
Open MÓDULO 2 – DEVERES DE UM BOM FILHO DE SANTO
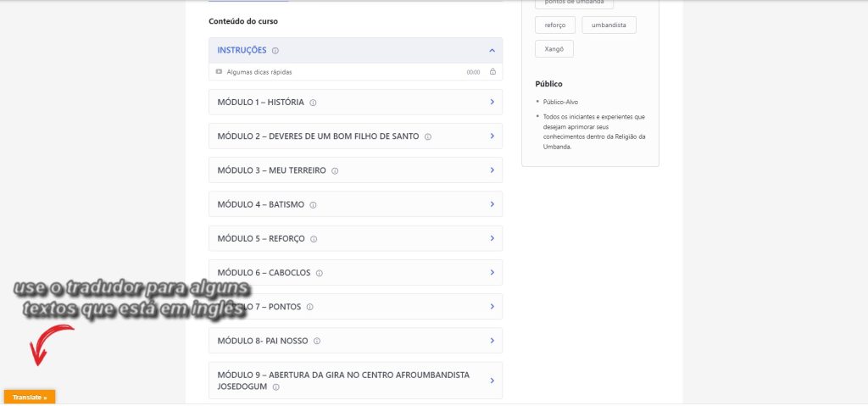317,136
